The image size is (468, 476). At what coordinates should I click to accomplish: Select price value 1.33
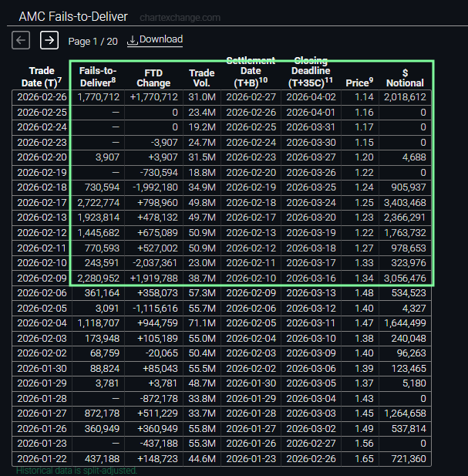coord(364,263)
